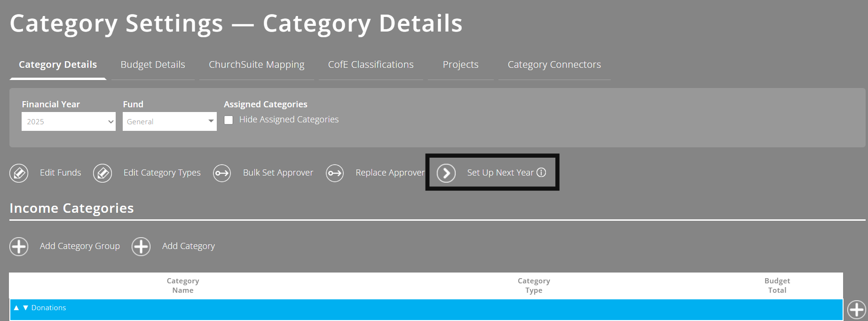Click the Add Category Group link text
The image size is (868, 321).
pos(80,246)
